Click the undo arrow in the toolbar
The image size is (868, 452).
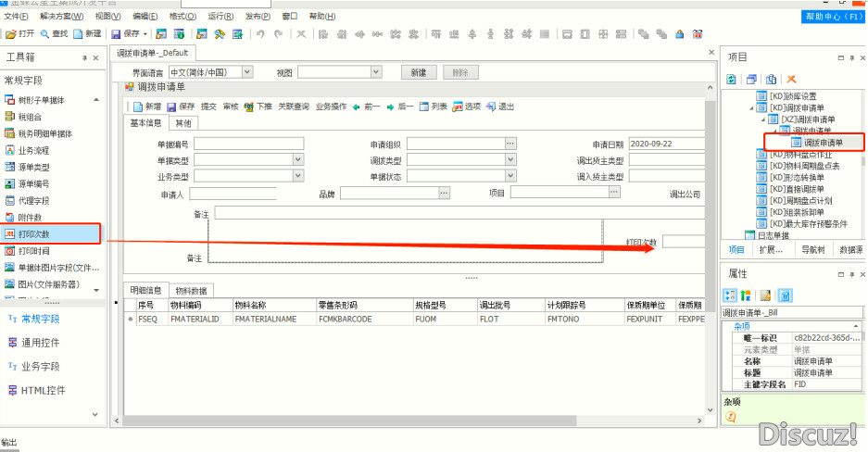click(x=260, y=34)
